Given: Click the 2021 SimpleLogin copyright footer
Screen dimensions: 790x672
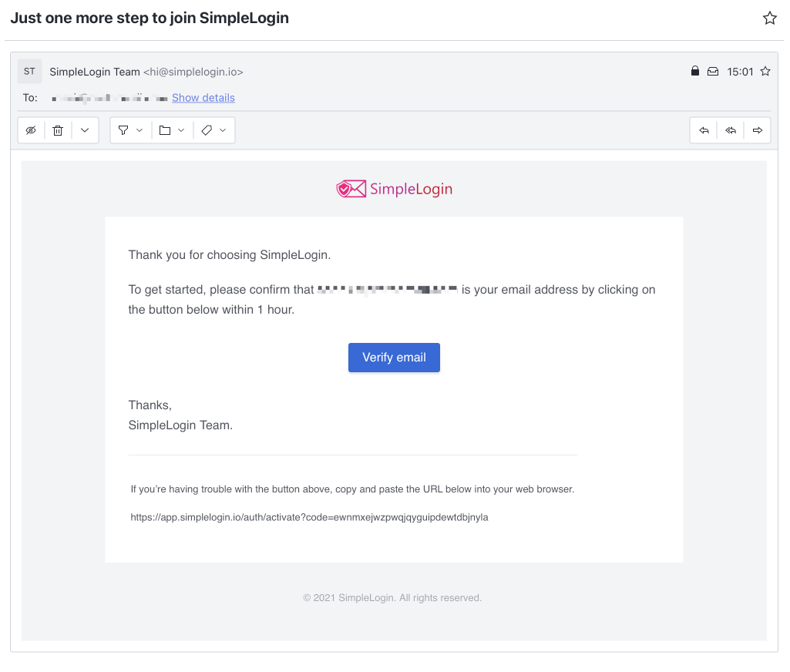Looking at the screenshot, I should coord(392,598).
